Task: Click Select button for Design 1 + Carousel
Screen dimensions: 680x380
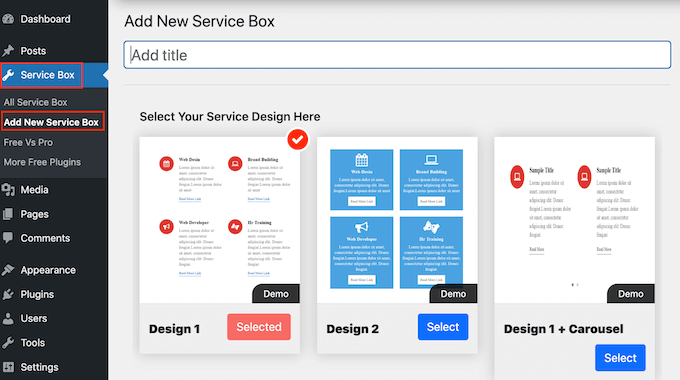Action: (x=620, y=358)
